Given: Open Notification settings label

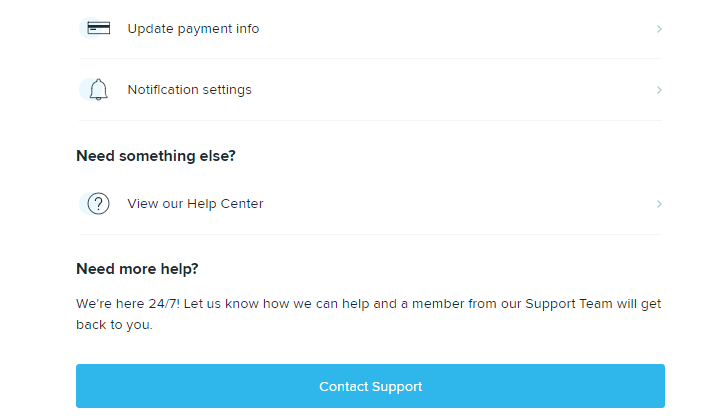Looking at the screenshot, I should [189, 90].
